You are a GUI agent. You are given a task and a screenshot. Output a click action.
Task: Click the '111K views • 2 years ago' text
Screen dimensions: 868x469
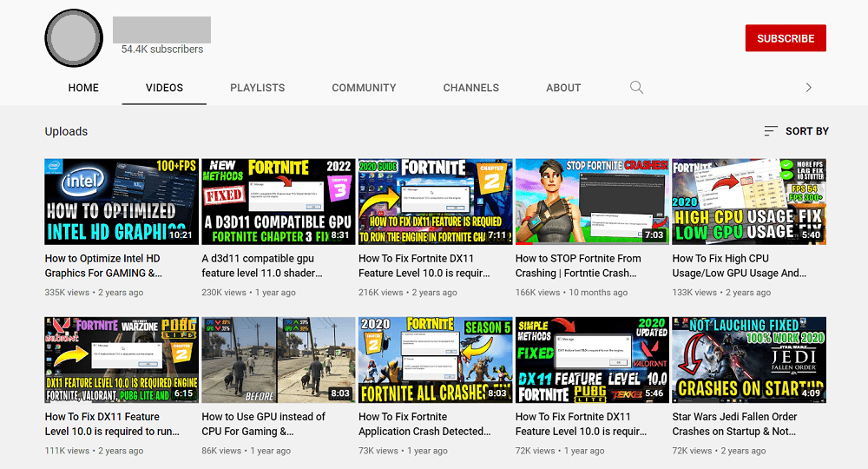(x=94, y=451)
